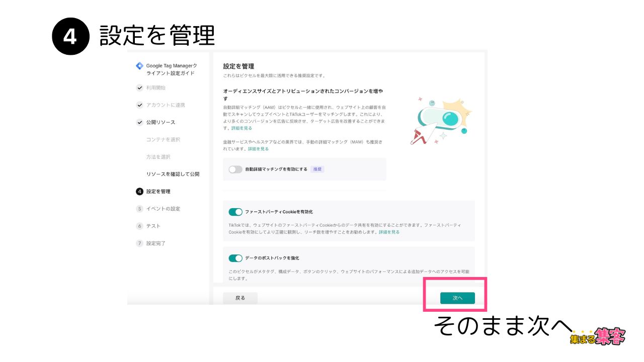This screenshot has width=644, height=362.
Task: Turn off the データのポストバックを強化 toggle
Action: tap(235, 258)
